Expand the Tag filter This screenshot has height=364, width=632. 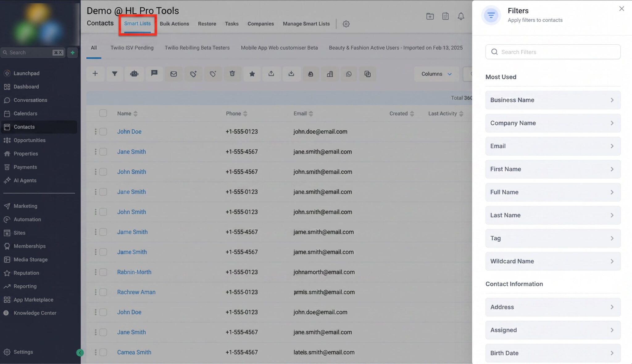coord(553,238)
